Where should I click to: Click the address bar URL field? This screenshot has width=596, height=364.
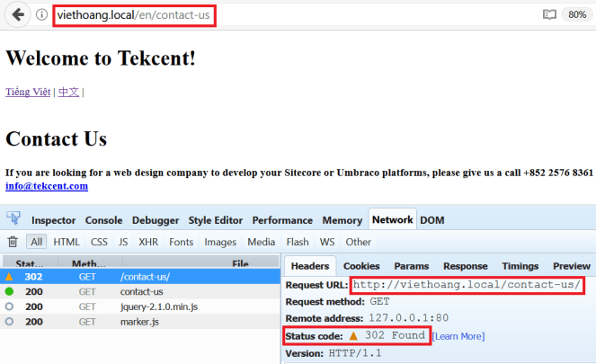pyautogui.click(x=270, y=15)
